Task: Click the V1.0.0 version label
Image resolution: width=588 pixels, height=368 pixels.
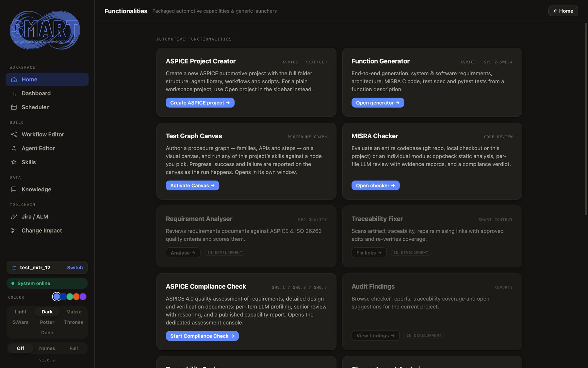Action: [47, 360]
